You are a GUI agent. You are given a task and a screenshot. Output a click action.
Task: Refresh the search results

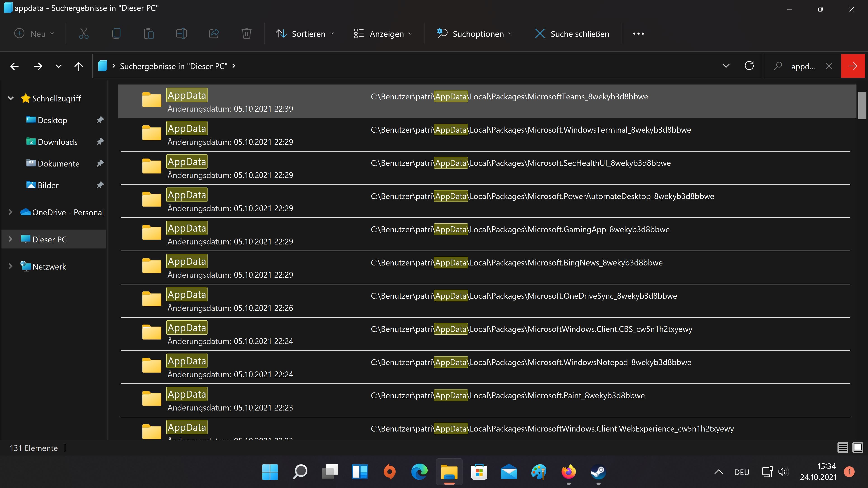[x=749, y=66]
